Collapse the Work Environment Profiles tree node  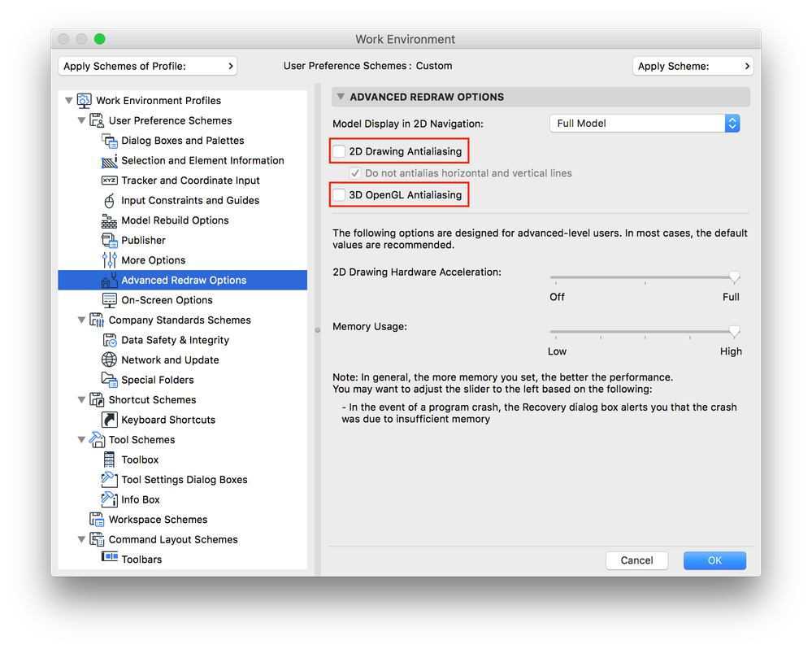pyautogui.click(x=68, y=101)
